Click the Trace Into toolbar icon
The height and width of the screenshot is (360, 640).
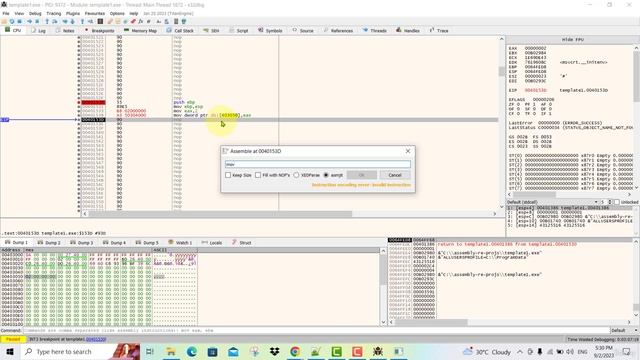click(x=65, y=21)
